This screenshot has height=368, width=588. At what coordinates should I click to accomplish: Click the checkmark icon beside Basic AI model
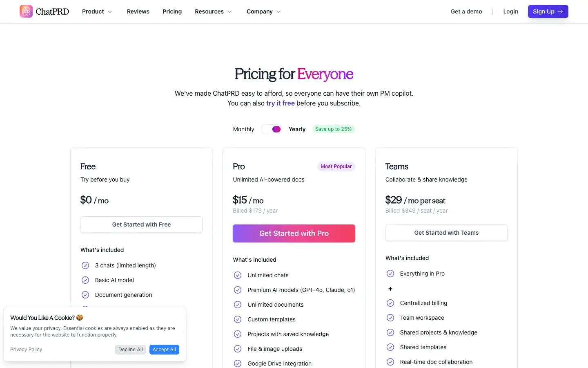(85, 280)
